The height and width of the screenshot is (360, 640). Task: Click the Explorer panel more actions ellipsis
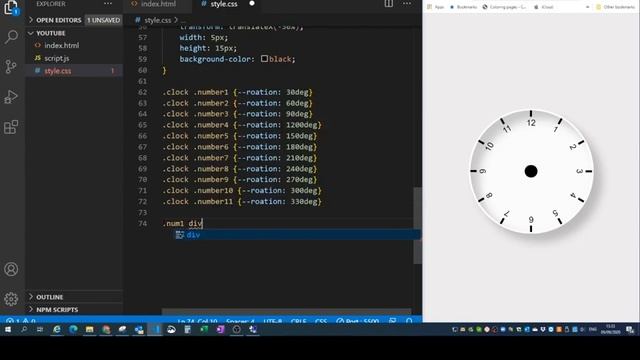[108, 4]
